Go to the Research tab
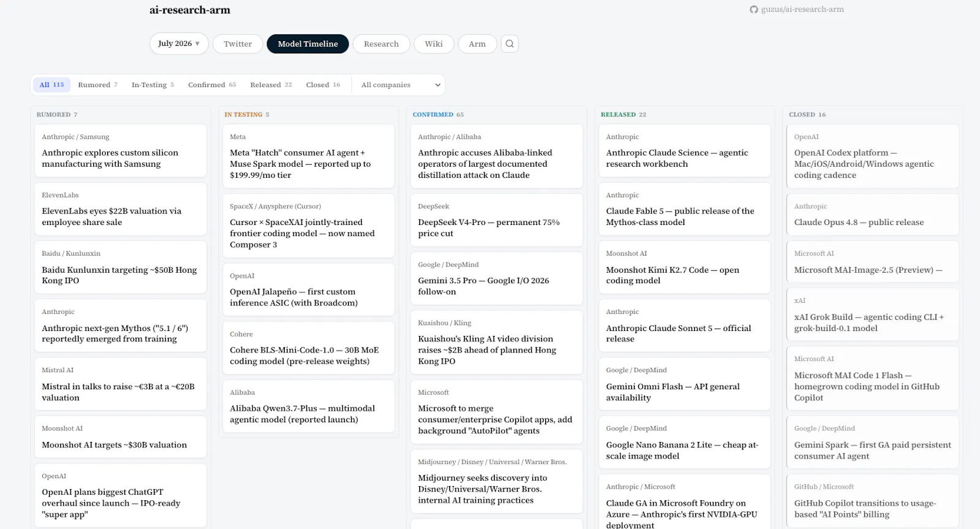Screen dimensions: 980x529 381,44
